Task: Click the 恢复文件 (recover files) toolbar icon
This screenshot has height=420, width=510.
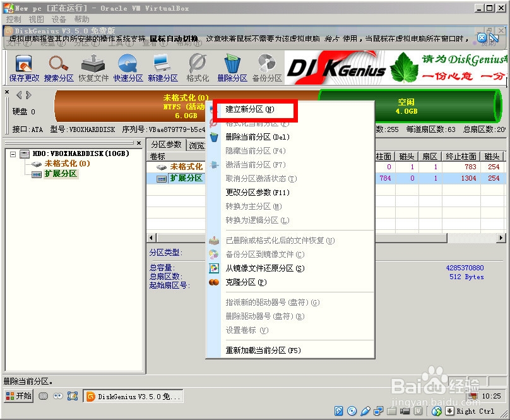Action: (93, 68)
